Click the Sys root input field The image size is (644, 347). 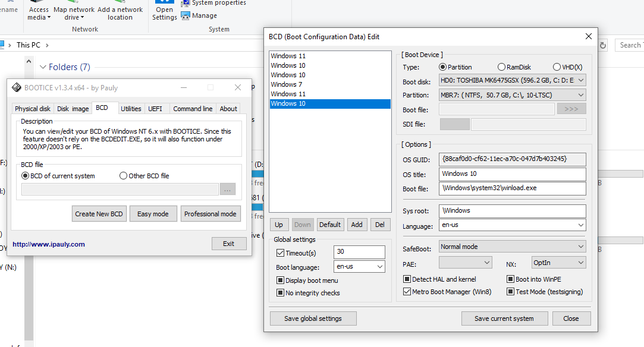coord(512,211)
